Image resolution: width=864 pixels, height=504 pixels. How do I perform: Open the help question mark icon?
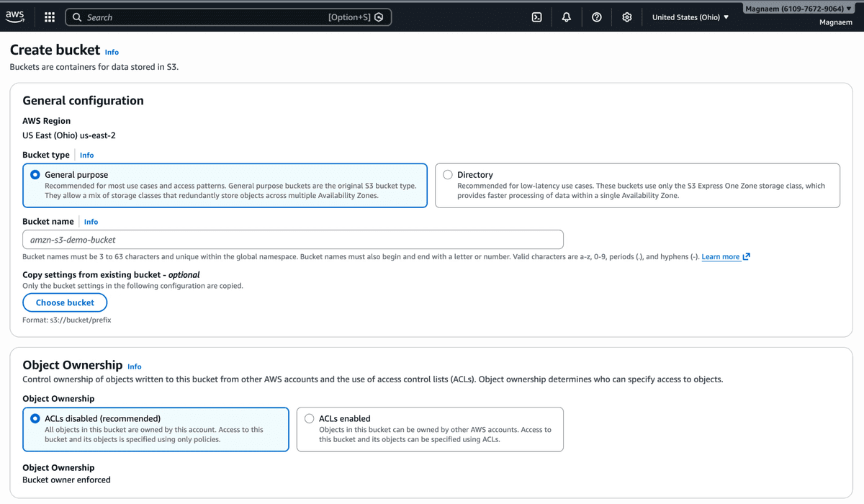coord(597,17)
